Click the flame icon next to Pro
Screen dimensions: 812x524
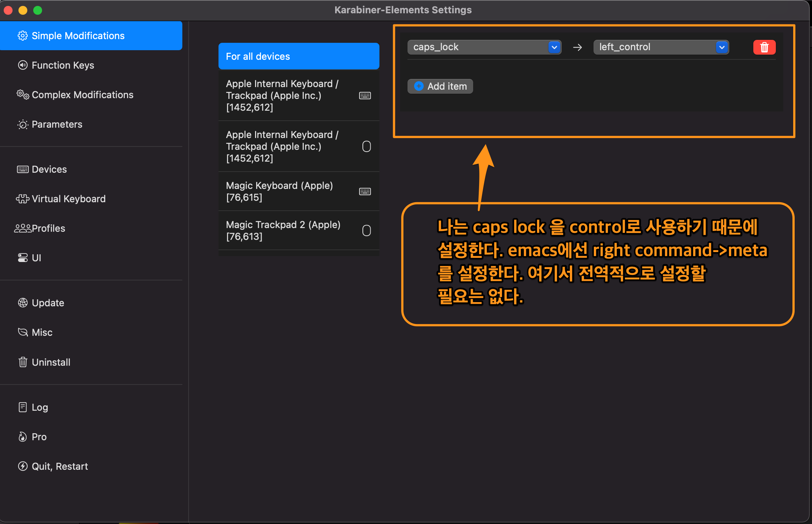(23, 437)
